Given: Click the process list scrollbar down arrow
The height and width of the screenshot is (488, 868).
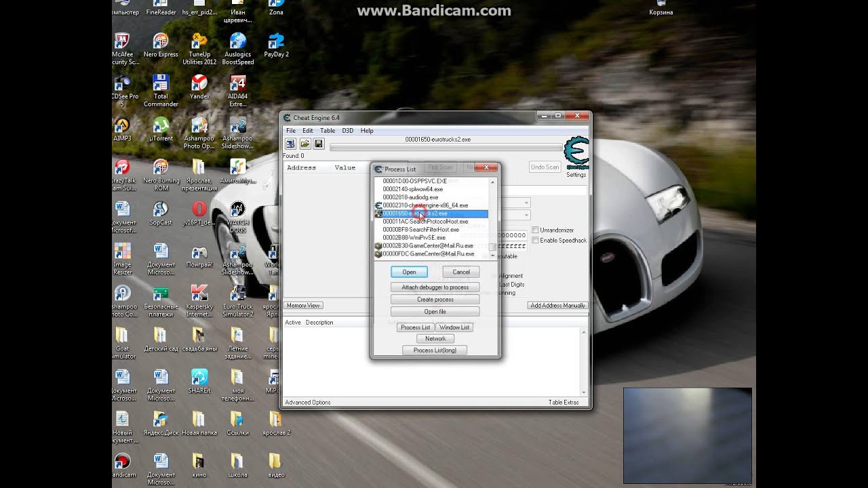Looking at the screenshot, I should [x=493, y=255].
